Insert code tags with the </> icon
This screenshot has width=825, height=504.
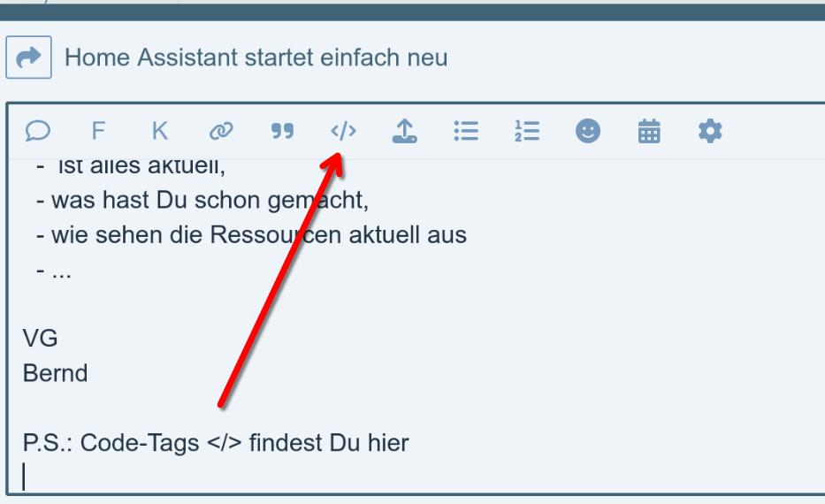pyautogui.click(x=344, y=131)
